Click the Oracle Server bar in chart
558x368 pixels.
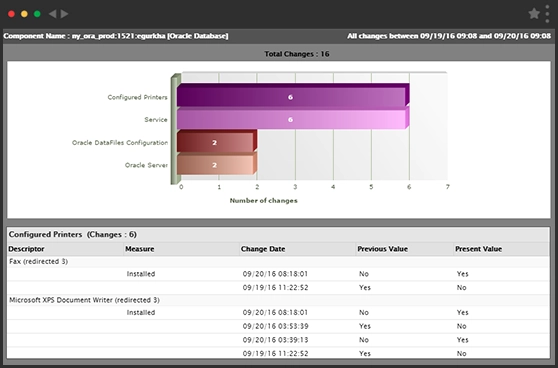click(x=217, y=164)
